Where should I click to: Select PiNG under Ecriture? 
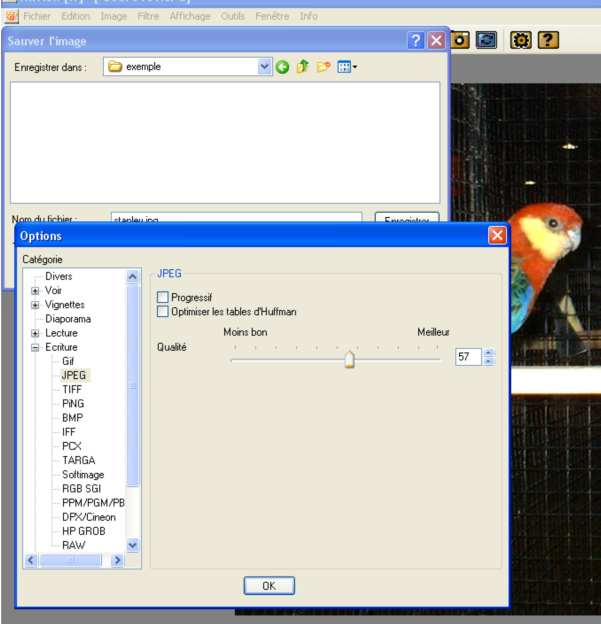73,404
